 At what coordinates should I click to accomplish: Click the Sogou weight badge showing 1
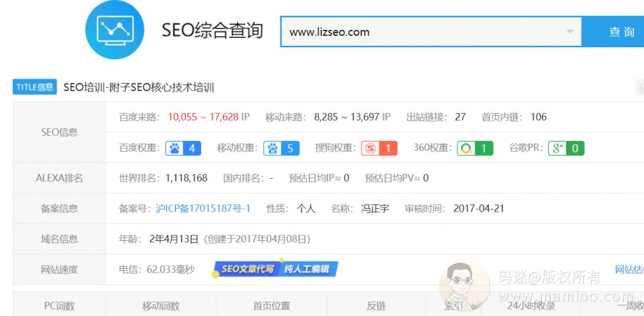pos(379,148)
